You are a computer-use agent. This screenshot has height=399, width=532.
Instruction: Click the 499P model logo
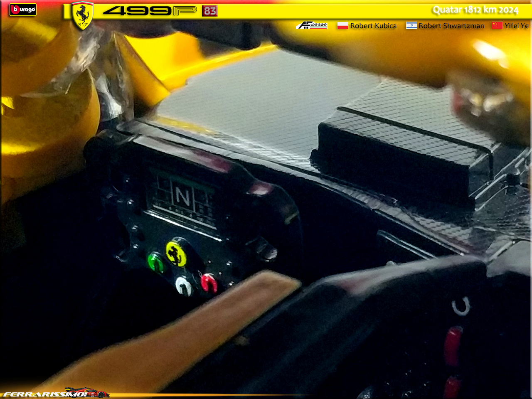click(x=150, y=11)
